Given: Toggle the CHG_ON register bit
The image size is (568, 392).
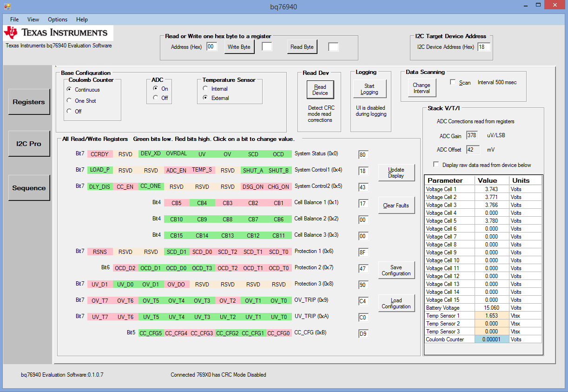Looking at the screenshot, I should [x=278, y=186].
